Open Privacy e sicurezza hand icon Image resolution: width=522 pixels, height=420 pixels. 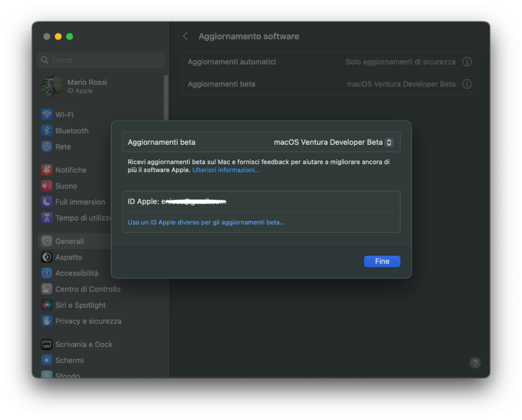click(47, 321)
